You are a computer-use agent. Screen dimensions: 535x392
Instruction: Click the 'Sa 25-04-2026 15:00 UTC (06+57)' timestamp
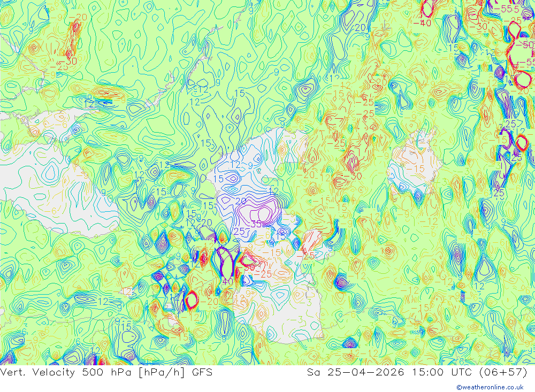coord(417,372)
